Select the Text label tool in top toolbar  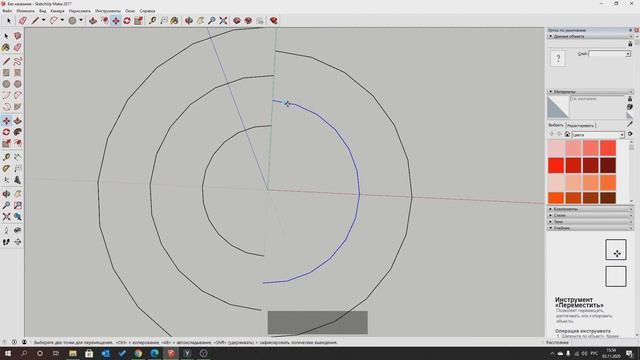coord(164,20)
